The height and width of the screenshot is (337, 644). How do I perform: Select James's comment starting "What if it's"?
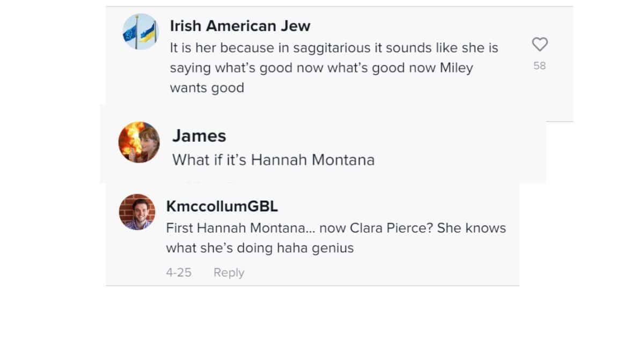(273, 160)
